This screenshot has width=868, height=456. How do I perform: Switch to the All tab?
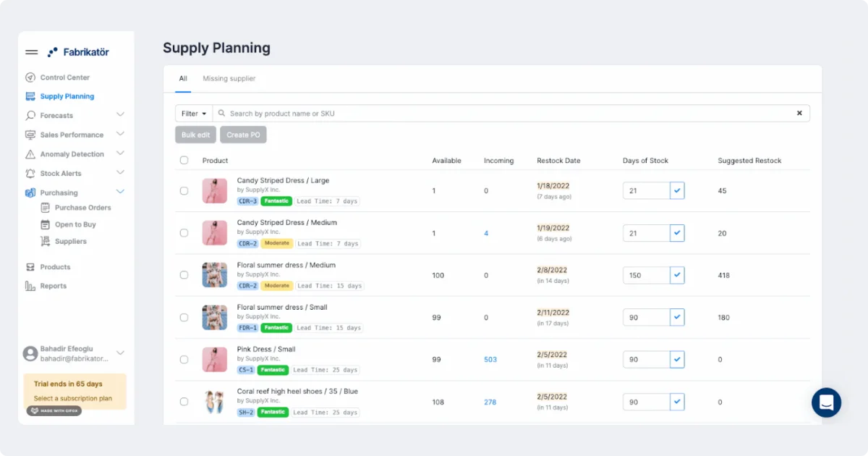pos(183,78)
